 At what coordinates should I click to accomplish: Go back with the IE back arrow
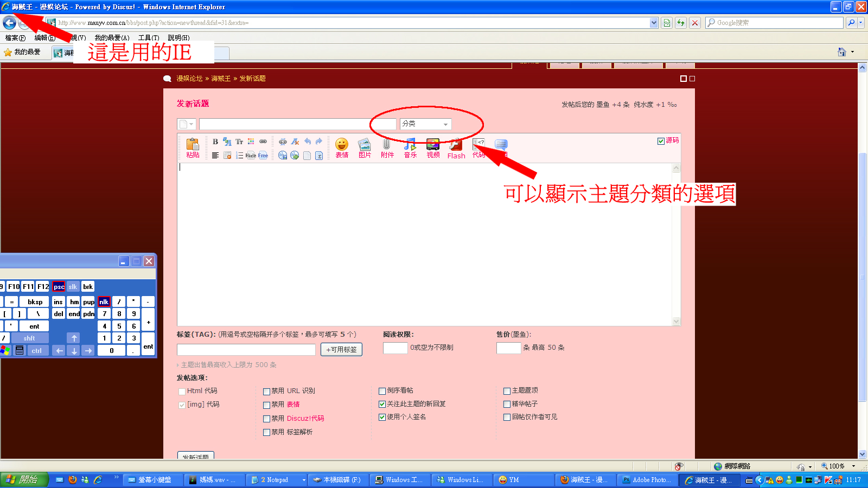point(9,23)
